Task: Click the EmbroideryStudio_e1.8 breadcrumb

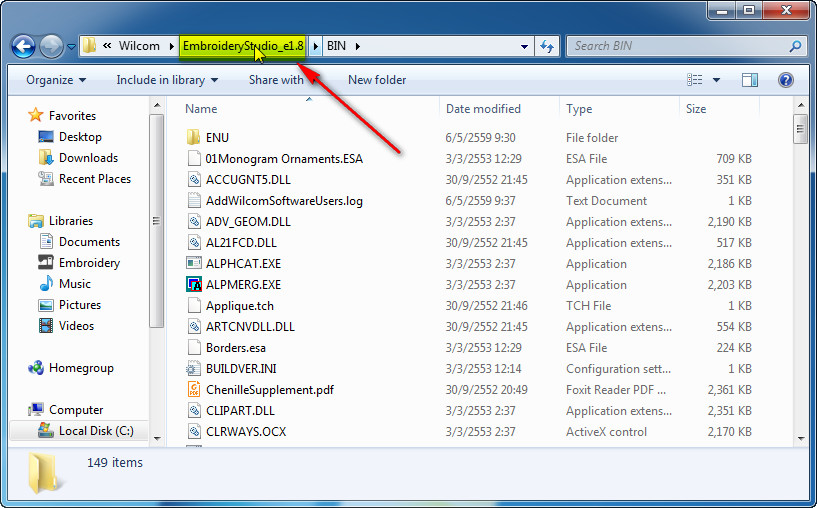Action: [243, 46]
